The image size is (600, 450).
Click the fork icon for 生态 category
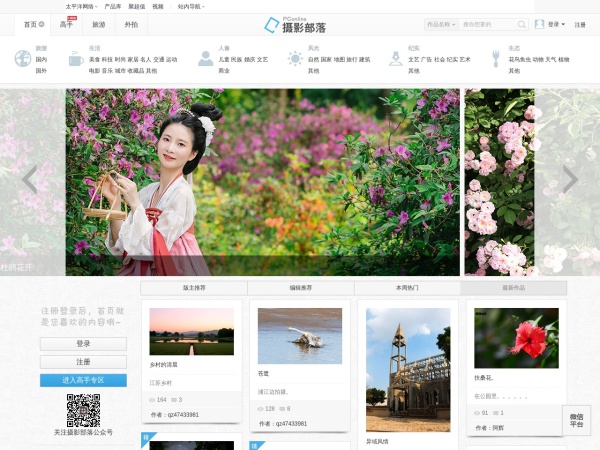pyautogui.click(x=496, y=59)
